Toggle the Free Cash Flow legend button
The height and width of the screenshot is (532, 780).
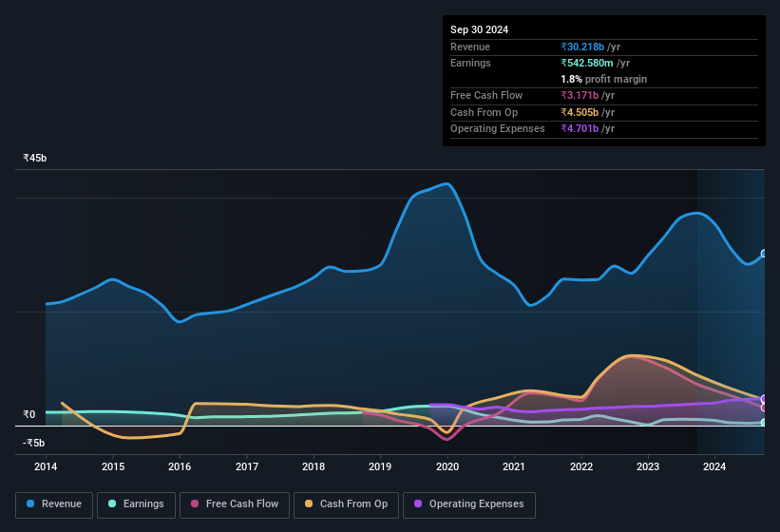coord(235,504)
